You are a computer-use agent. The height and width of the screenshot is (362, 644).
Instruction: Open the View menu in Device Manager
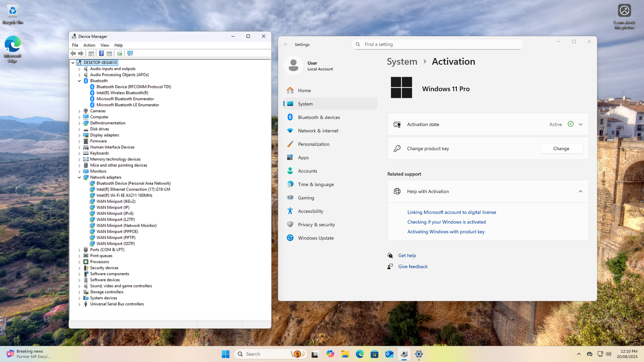click(105, 45)
